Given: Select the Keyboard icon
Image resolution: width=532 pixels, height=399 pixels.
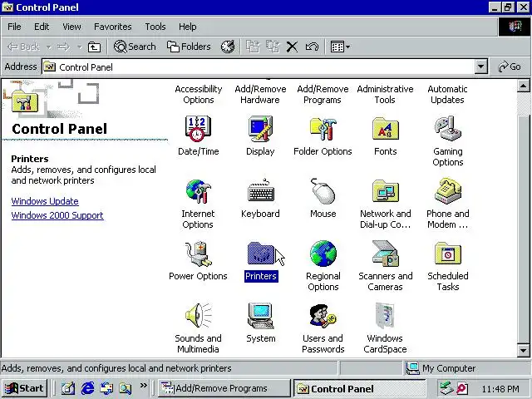Looking at the screenshot, I should [260, 191].
